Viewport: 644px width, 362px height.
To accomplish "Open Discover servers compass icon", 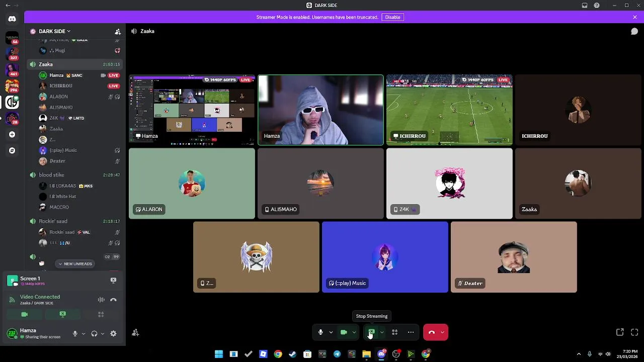I will (12, 150).
